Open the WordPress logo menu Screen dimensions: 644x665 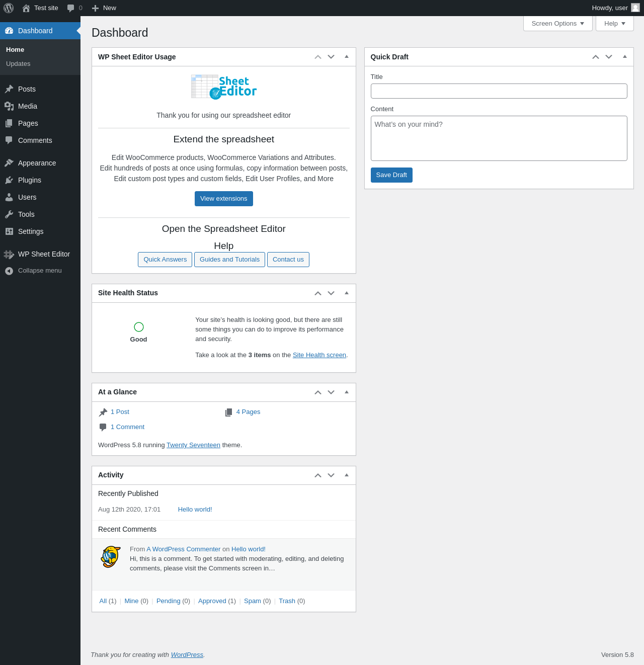[9, 8]
